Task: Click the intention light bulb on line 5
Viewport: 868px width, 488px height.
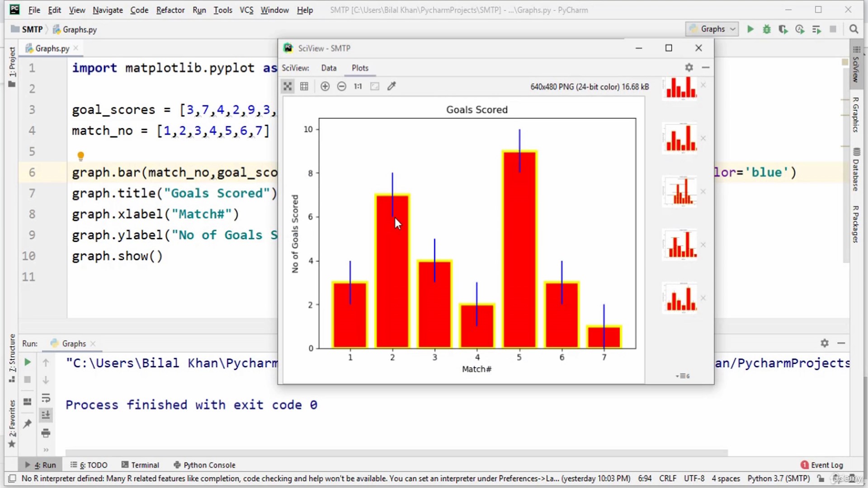Action: click(x=80, y=156)
